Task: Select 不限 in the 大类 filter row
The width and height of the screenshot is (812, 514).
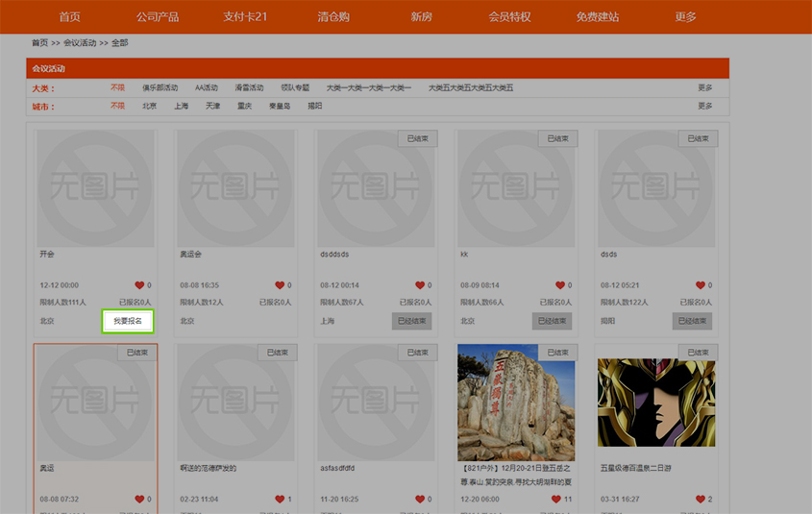Action: tap(117, 87)
